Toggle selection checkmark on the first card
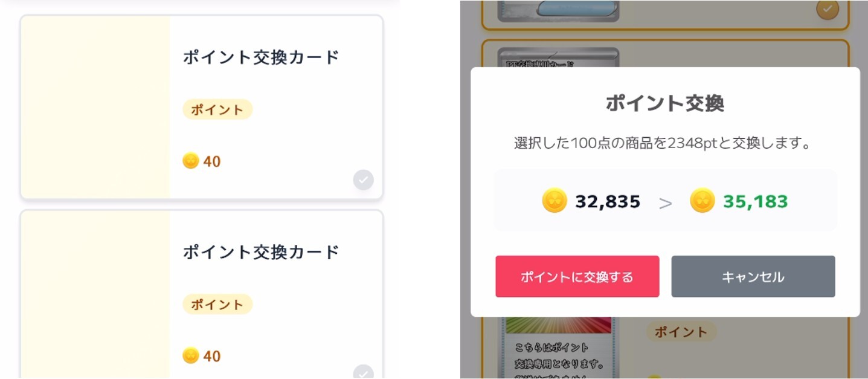 click(x=362, y=180)
